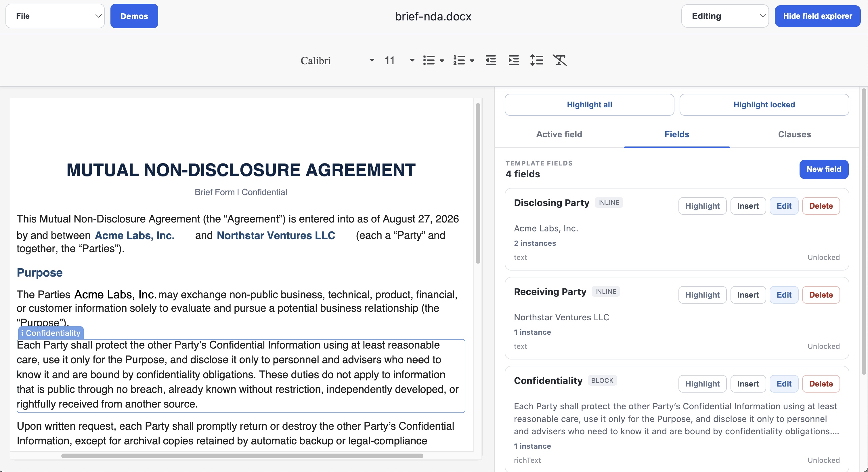Click the INLINE badge on Receiving Party

click(606, 292)
